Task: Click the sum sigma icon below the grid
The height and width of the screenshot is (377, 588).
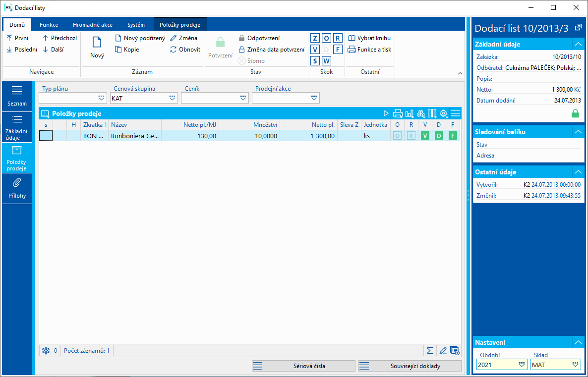Action: point(430,351)
